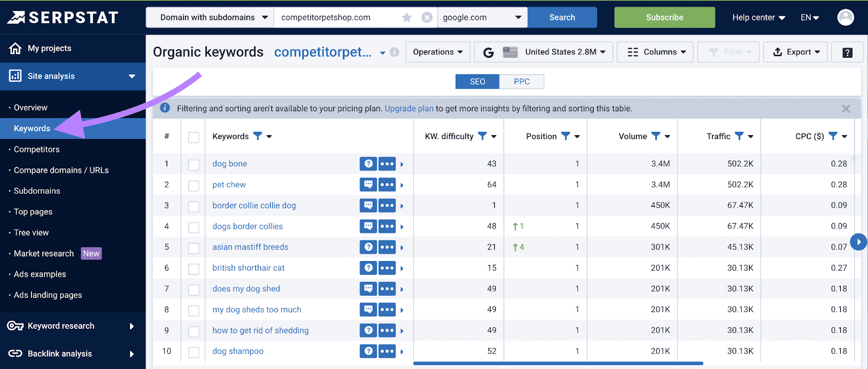
Task: Open the dog bone keyword link
Action: coord(229,164)
